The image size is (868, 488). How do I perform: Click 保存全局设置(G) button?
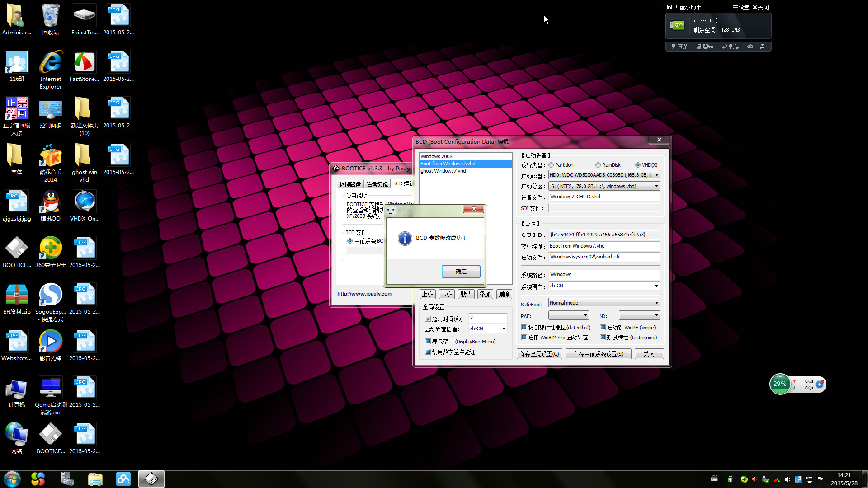(539, 354)
